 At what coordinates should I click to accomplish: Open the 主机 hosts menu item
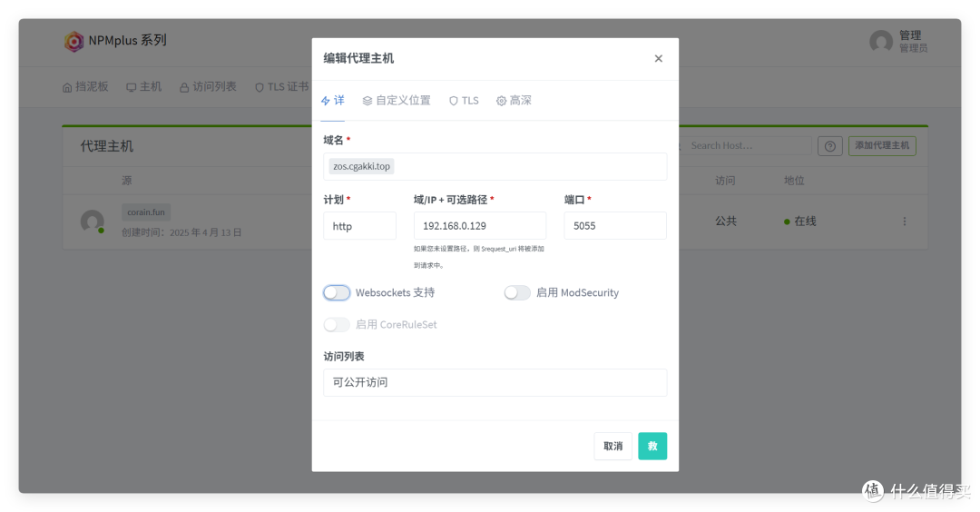143,87
